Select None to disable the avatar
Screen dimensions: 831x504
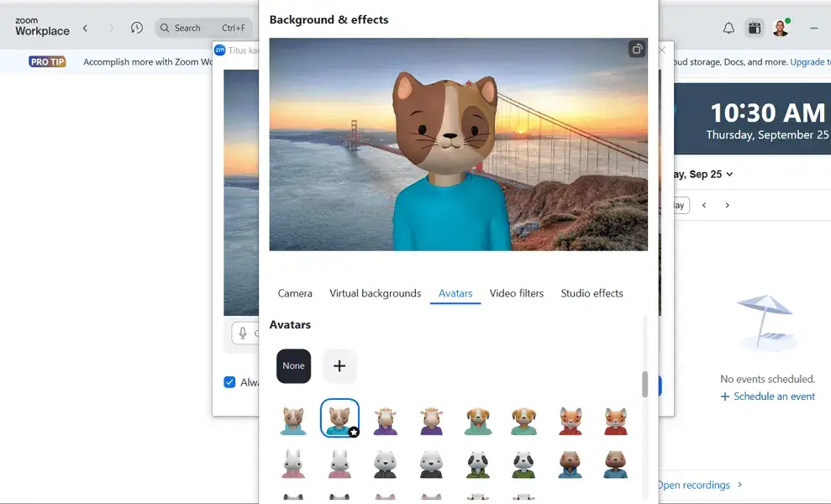click(x=293, y=366)
